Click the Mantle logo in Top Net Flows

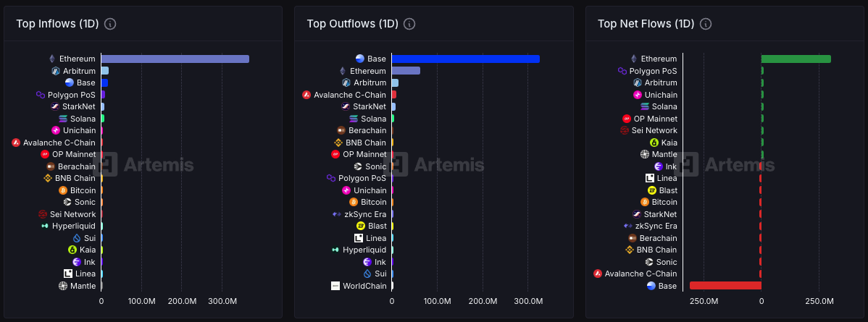click(644, 154)
